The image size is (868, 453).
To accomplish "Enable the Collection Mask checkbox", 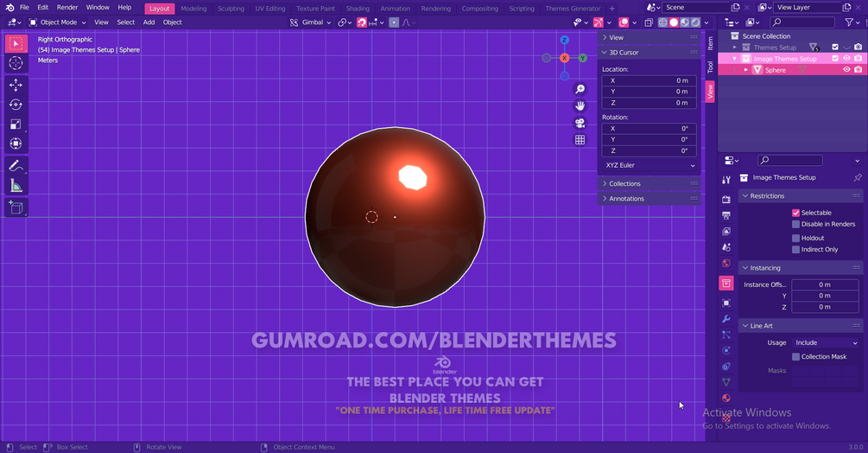I will (795, 357).
